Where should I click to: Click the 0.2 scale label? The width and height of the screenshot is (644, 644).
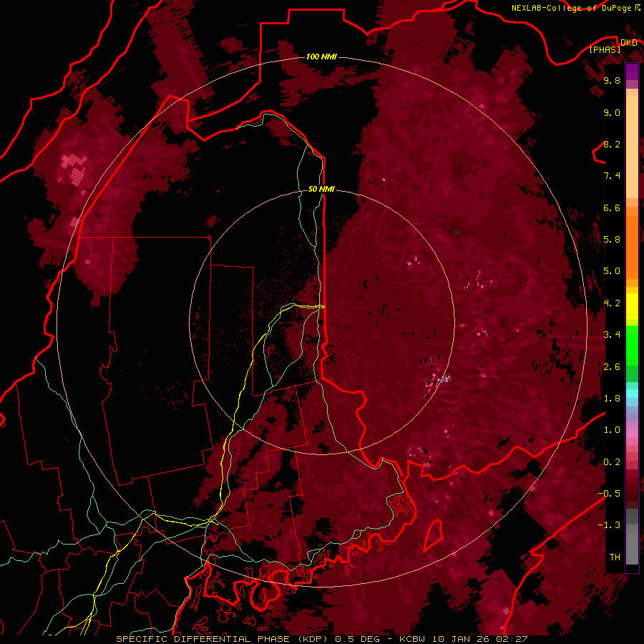click(612, 462)
